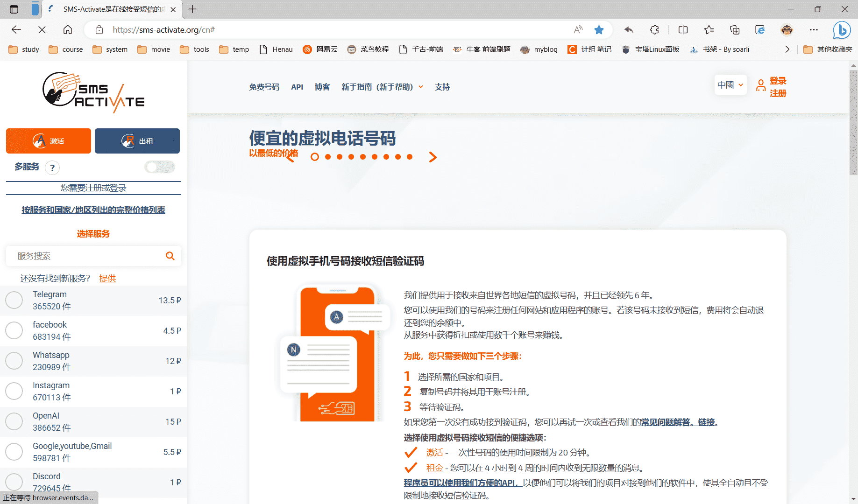Click the 注册 register link
The image size is (858, 504).
tap(778, 93)
